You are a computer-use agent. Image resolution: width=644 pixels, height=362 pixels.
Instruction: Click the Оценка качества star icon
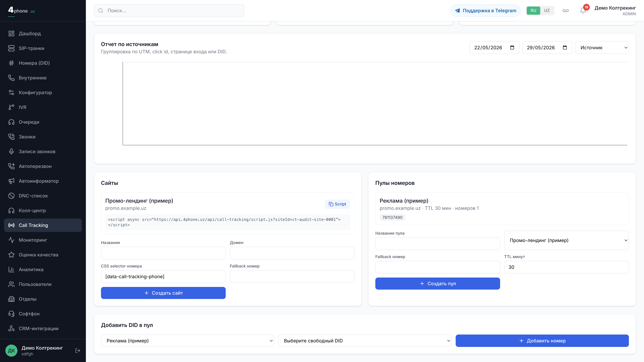(11, 255)
